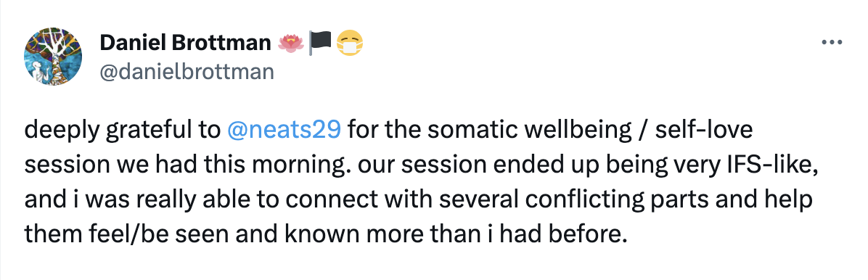Click the masked face emoji beside the name

click(x=350, y=43)
